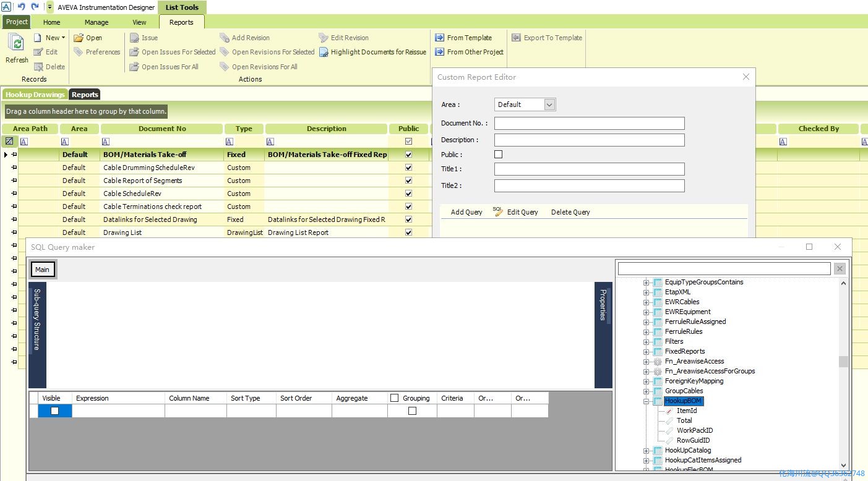Select the List Tools contextual tab
Image resolution: width=868 pixels, height=481 pixels.
click(x=182, y=7)
